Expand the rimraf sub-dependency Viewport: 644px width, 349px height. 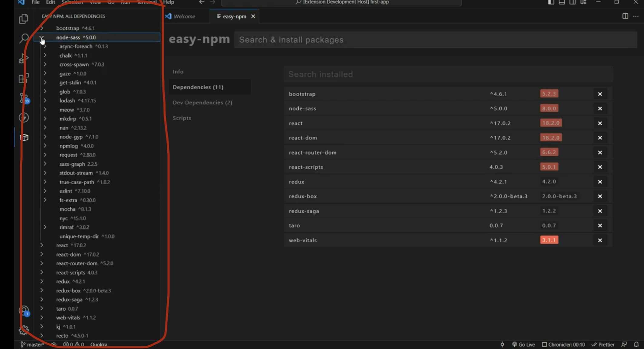click(45, 227)
